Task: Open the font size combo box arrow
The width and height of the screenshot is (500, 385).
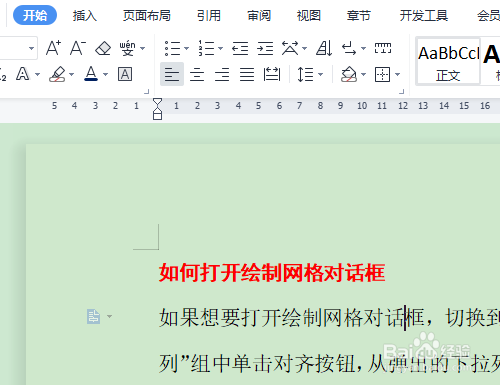Action: [x=31, y=48]
